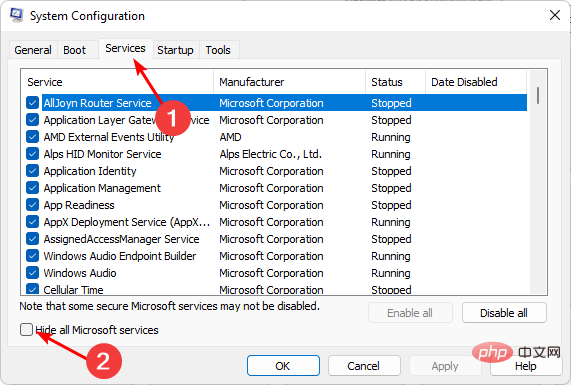Toggle the Hide all Microsoft services checkbox
571x385 pixels.
pyautogui.click(x=26, y=330)
